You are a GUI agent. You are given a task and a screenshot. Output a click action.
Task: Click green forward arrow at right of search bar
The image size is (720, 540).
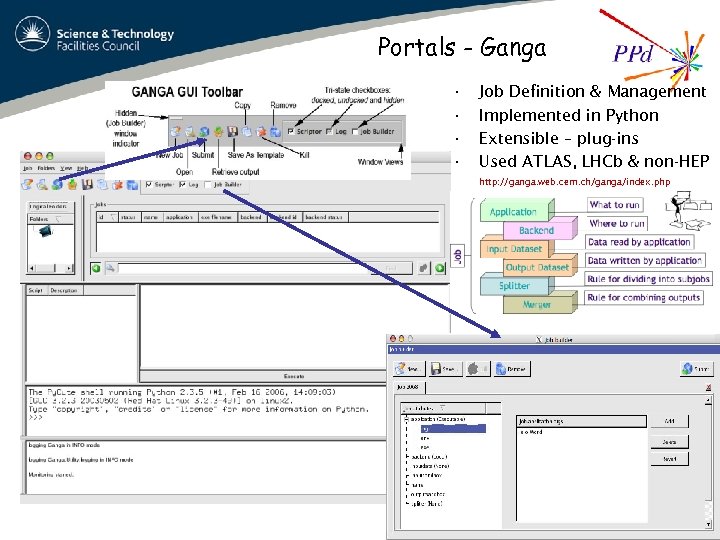pyautogui.click(x=440, y=268)
